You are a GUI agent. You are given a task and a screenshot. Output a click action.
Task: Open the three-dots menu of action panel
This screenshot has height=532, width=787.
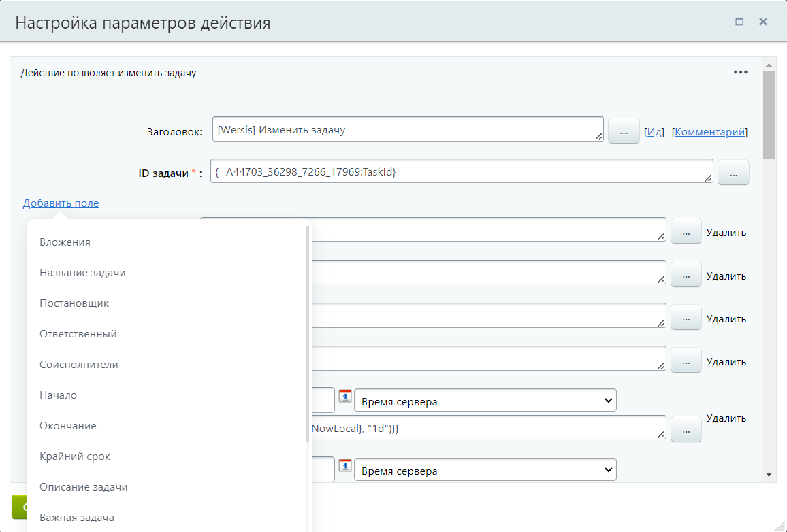(741, 73)
